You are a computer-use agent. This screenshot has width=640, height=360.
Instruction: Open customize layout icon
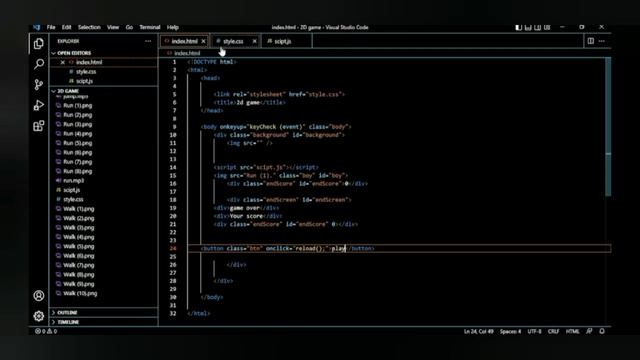point(547,27)
